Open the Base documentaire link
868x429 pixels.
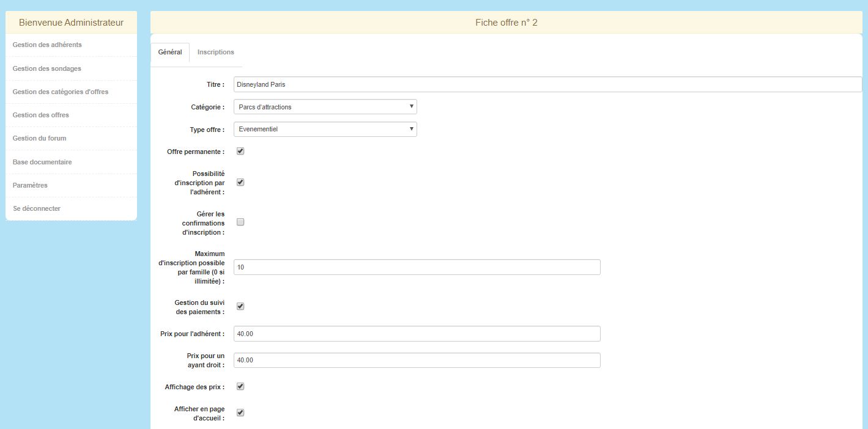pos(42,162)
